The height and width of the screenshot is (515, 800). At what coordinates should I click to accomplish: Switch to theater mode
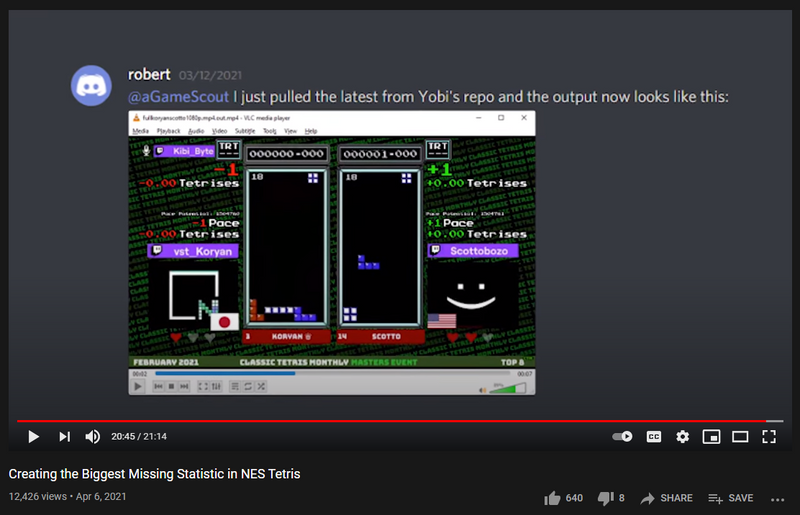(740, 436)
